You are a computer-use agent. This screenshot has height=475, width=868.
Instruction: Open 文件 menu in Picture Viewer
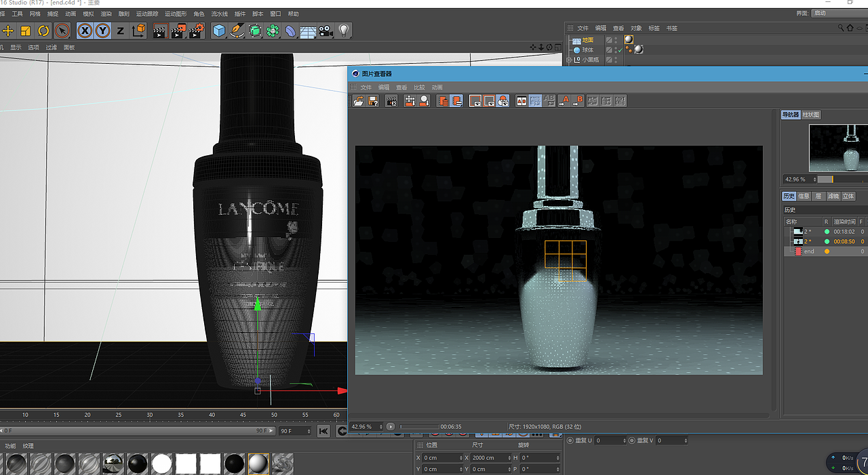(x=366, y=87)
